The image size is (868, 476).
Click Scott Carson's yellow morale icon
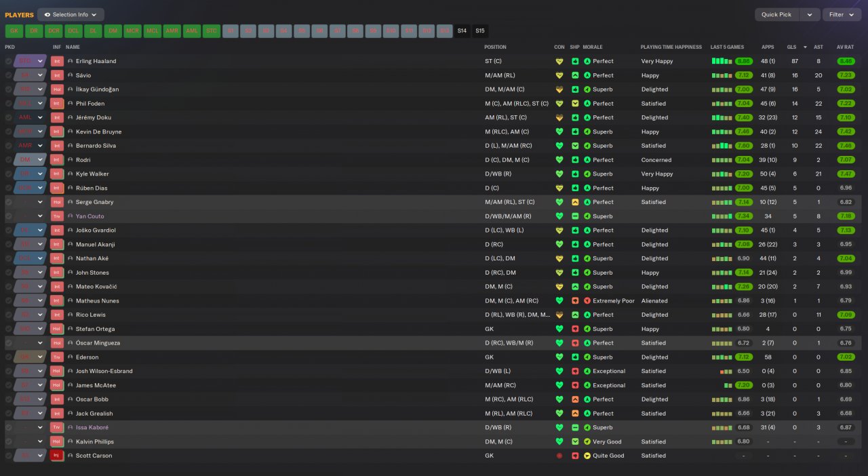[587, 456]
